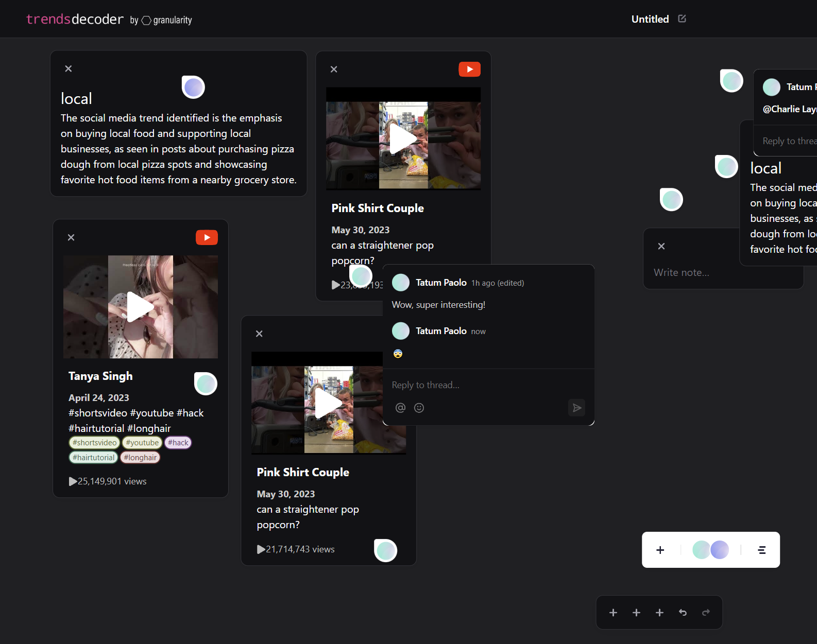Image resolution: width=817 pixels, height=644 pixels.
Task: Click the Reply to thread input field
Action: click(488, 385)
